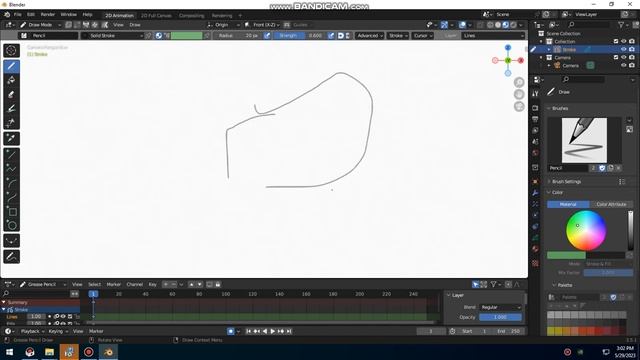The height and width of the screenshot is (360, 640).
Task: Open the Front (X-Z) drawing plane dropdown
Action: point(262,25)
